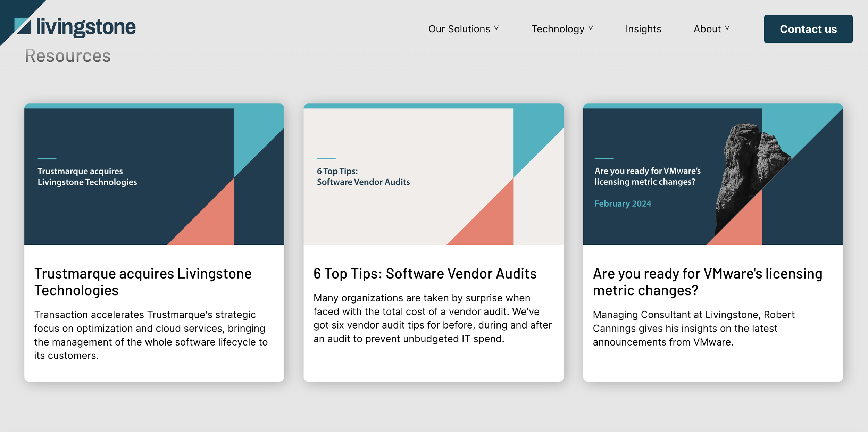Open the VMware's licensing metric changes title

click(707, 282)
